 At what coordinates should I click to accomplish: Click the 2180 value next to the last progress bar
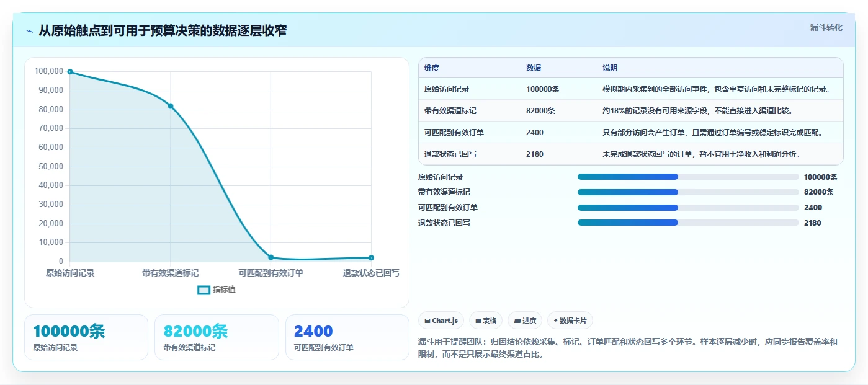click(813, 223)
